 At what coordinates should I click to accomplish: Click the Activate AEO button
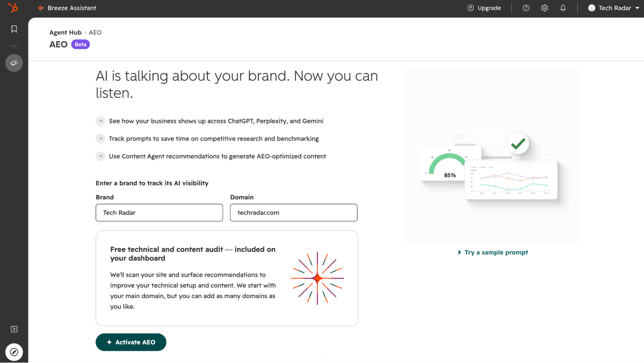click(131, 342)
